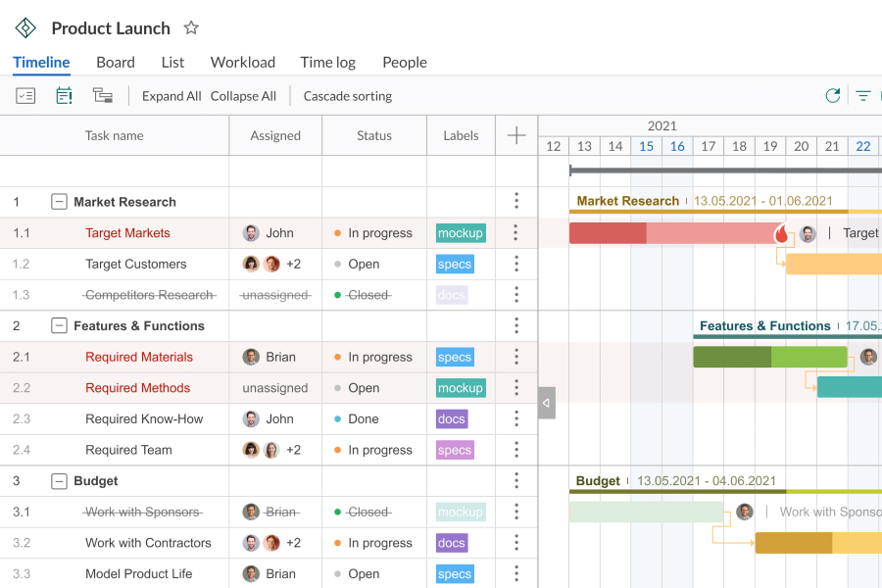Viewport: 882px width, 588px height.
Task: Click the docs label on Required Know-How
Action: click(452, 418)
